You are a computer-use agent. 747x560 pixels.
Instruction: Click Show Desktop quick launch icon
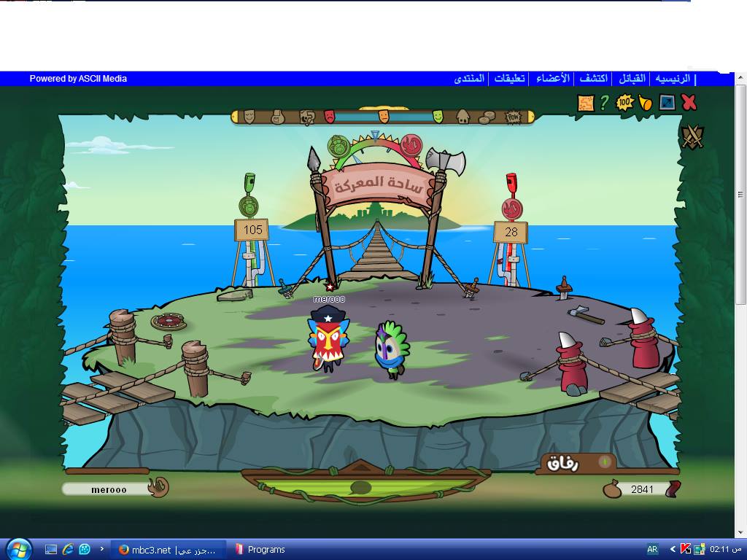(x=51, y=550)
